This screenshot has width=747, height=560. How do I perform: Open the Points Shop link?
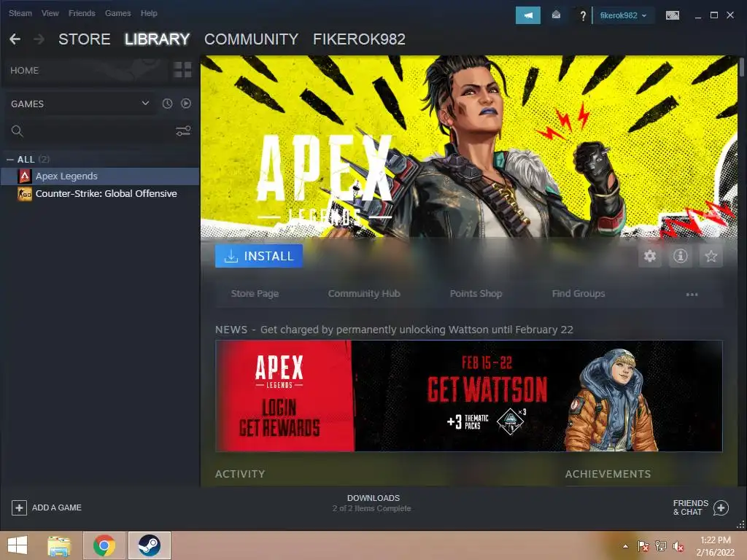pos(476,294)
